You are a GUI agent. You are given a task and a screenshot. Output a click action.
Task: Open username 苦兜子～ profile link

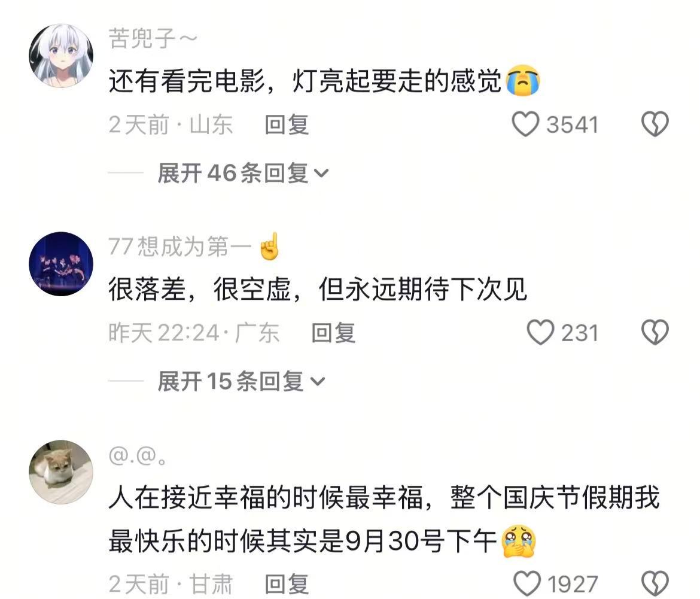[153, 38]
